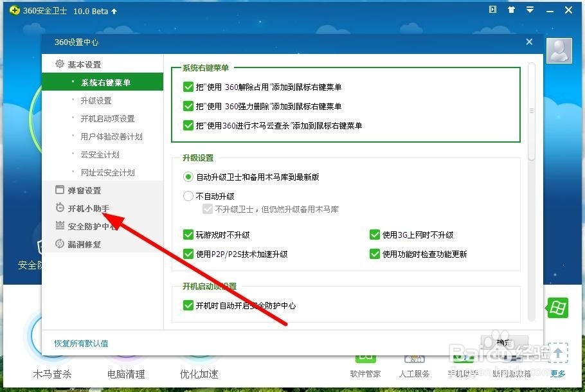The image size is (585, 392).
Task: Close the 360设置中心 dialog
Action: pyautogui.click(x=529, y=42)
